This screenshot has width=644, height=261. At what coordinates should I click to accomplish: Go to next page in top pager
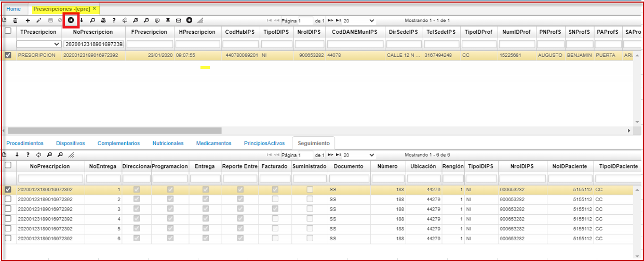[x=330, y=21]
